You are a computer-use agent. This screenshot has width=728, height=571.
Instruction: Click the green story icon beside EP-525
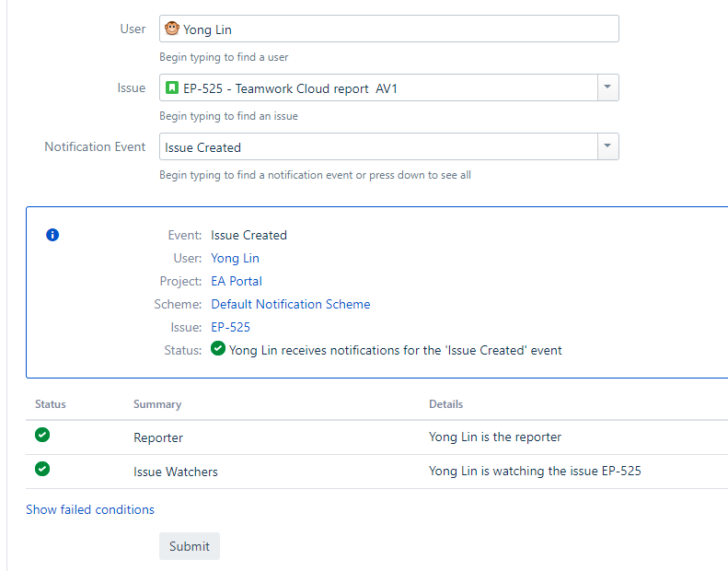(172, 87)
